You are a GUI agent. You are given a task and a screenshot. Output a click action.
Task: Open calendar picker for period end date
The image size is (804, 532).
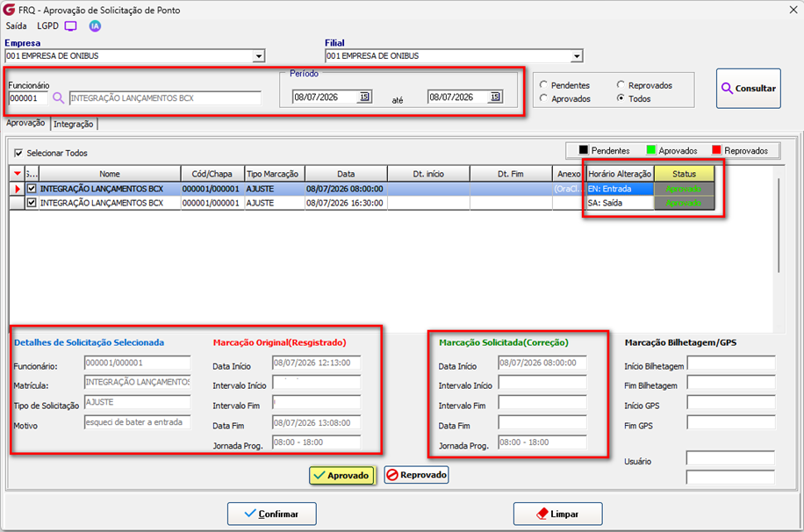pos(495,97)
